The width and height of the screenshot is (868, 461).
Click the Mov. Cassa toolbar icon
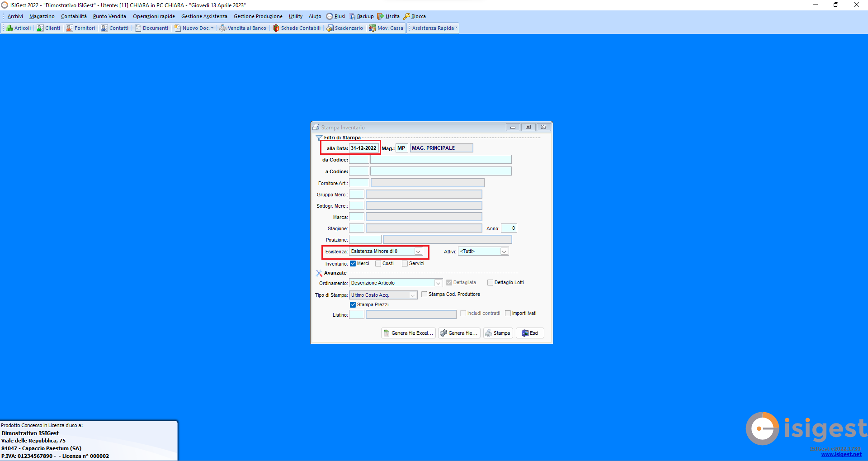tap(386, 28)
